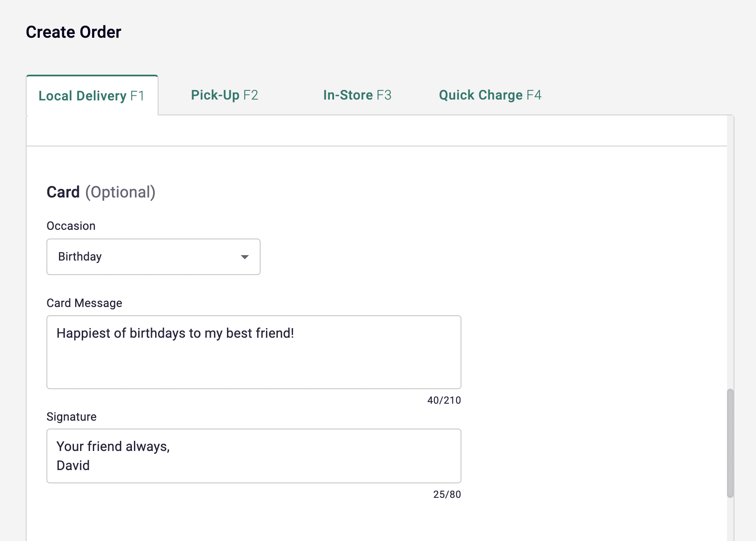Click the 'Your friend always,' signature line
The image size is (756, 541).
113,446
